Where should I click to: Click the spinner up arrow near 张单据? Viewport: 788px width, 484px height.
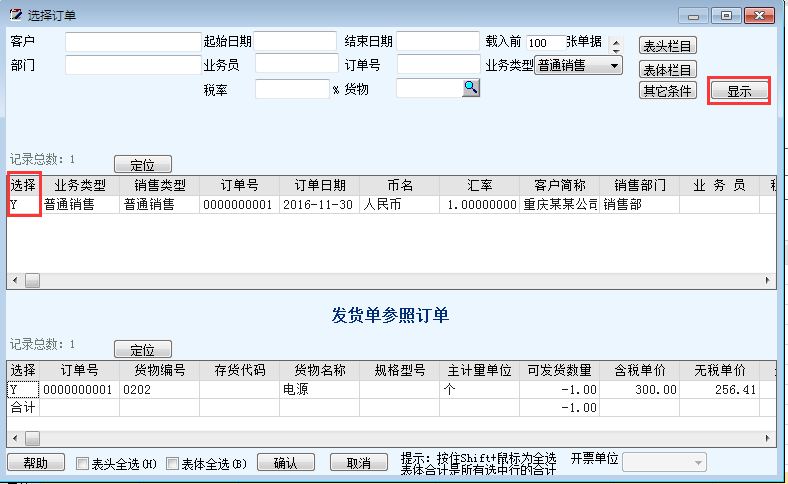tap(615, 41)
